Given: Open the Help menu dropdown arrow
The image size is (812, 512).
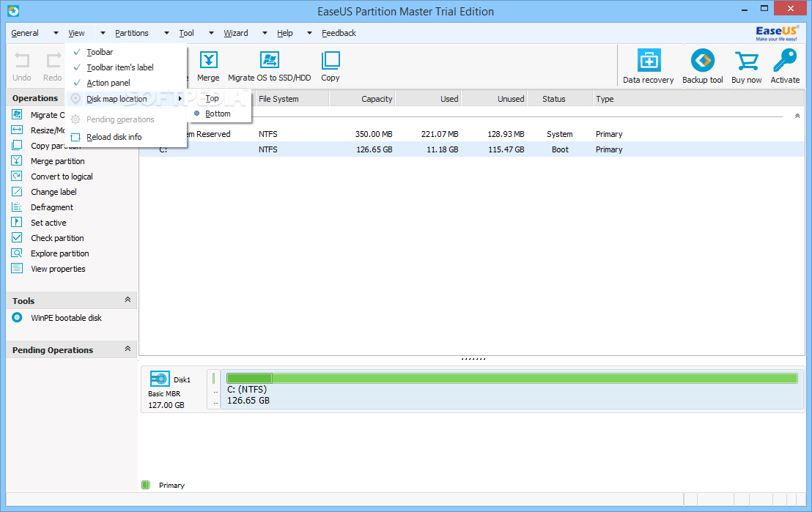Looking at the screenshot, I should point(310,33).
